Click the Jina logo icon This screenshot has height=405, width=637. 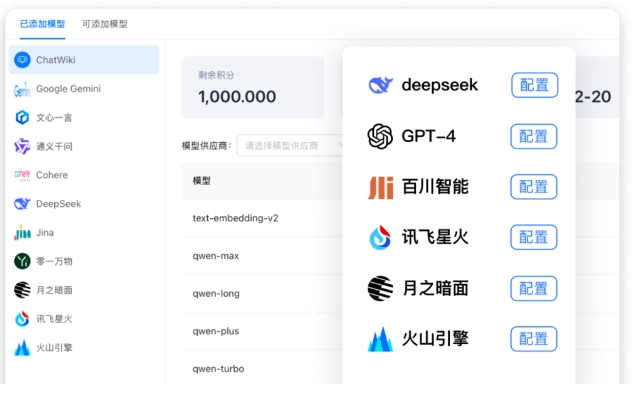click(x=22, y=233)
